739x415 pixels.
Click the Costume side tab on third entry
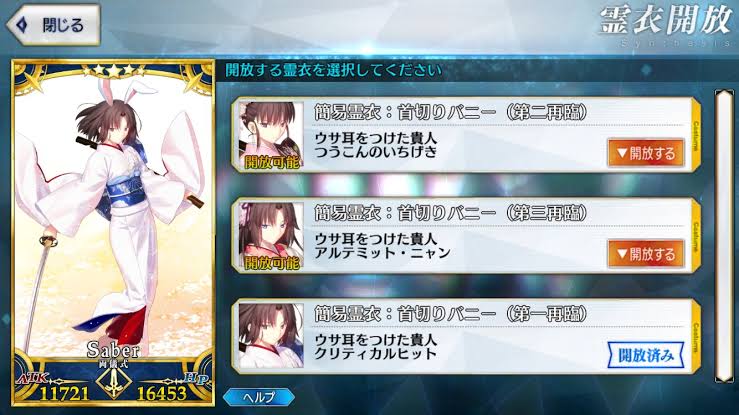pos(696,337)
